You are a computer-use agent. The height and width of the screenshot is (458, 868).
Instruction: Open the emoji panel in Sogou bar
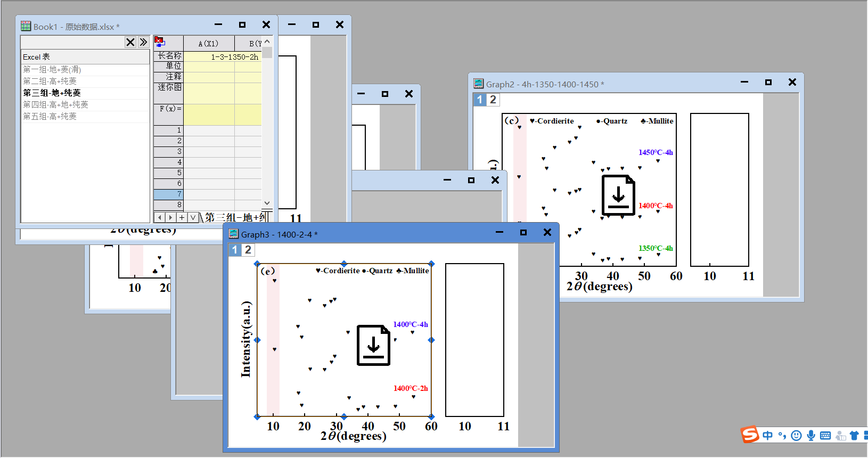796,436
